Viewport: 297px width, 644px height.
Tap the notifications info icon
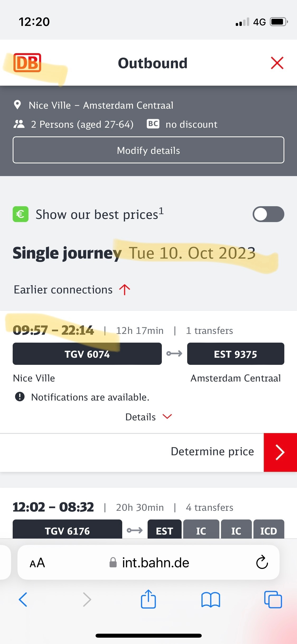click(x=20, y=397)
